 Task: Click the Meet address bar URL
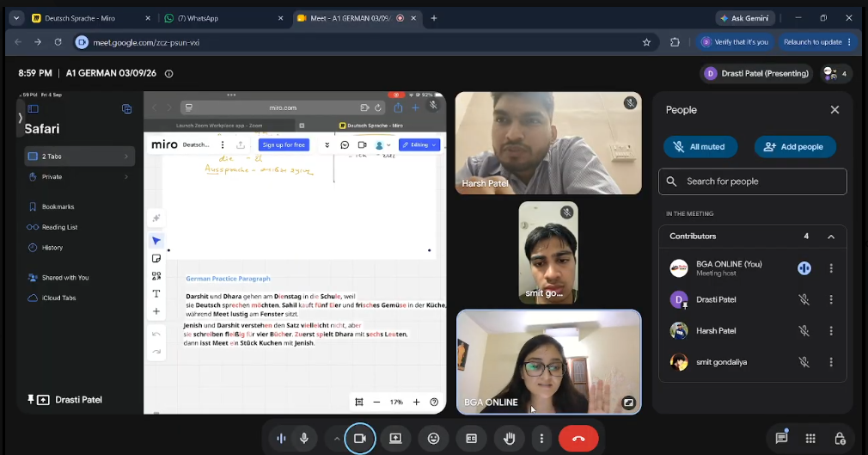(146, 42)
